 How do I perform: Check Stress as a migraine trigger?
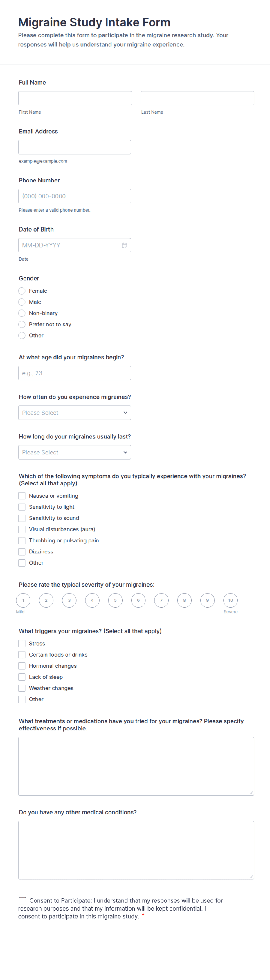tap(22, 643)
